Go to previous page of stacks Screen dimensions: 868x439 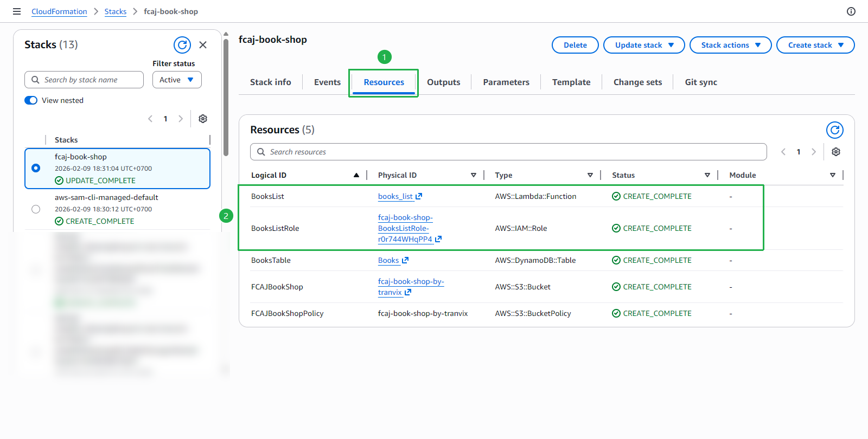[150, 119]
